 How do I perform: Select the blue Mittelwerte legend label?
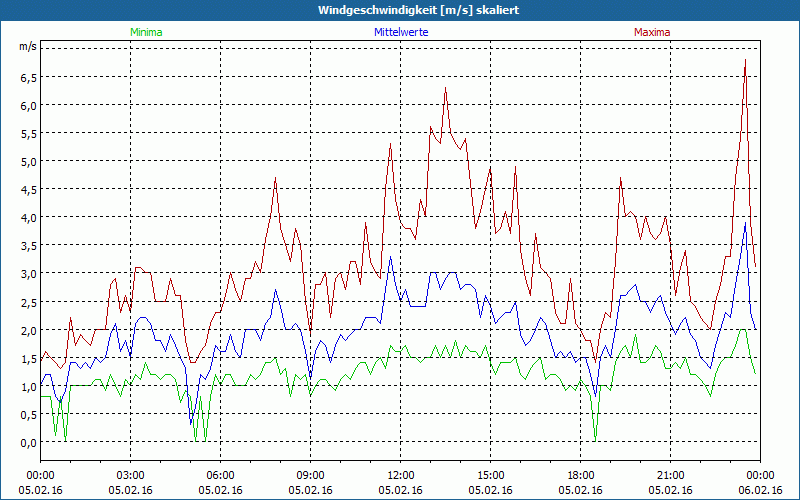coord(401,32)
